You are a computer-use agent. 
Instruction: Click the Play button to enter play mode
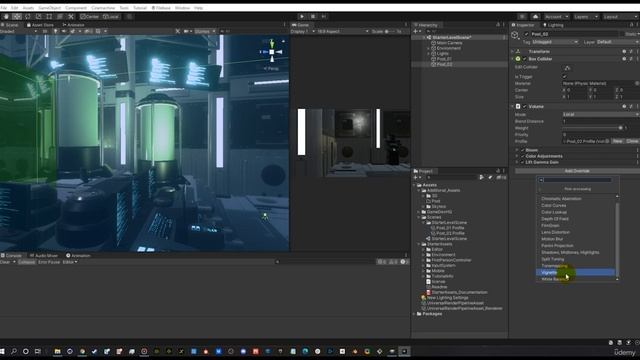(302, 17)
